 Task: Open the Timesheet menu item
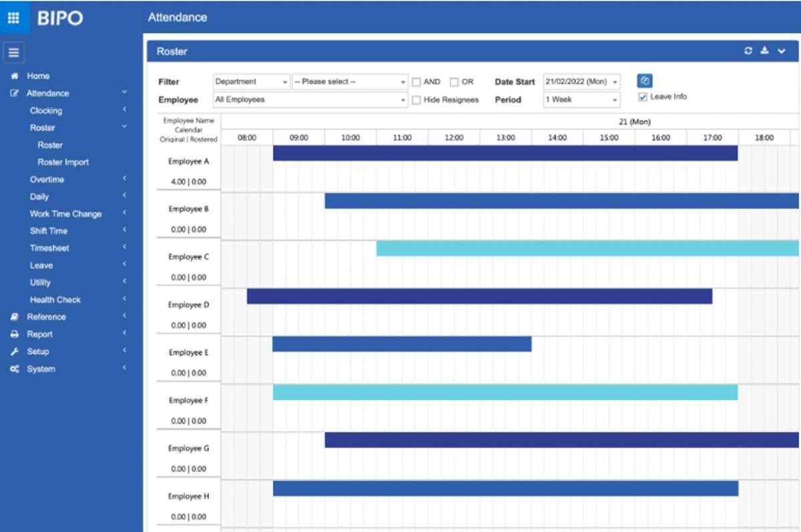pyautogui.click(x=50, y=248)
